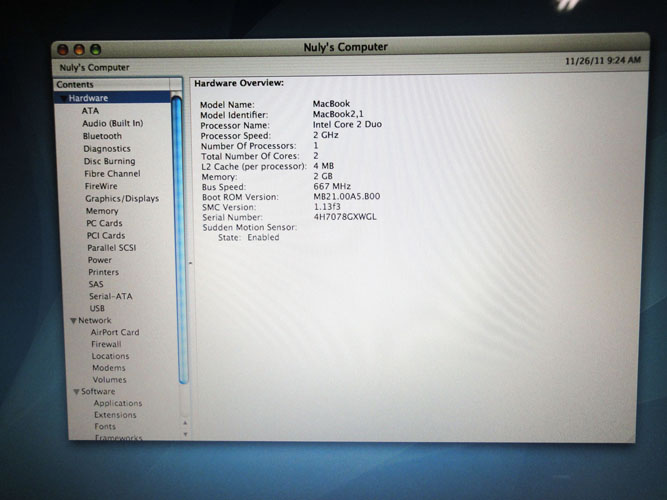Image resolution: width=667 pixels, height=500 pixels.
Task: Click the green zoom window button
Action: [96, 48]
